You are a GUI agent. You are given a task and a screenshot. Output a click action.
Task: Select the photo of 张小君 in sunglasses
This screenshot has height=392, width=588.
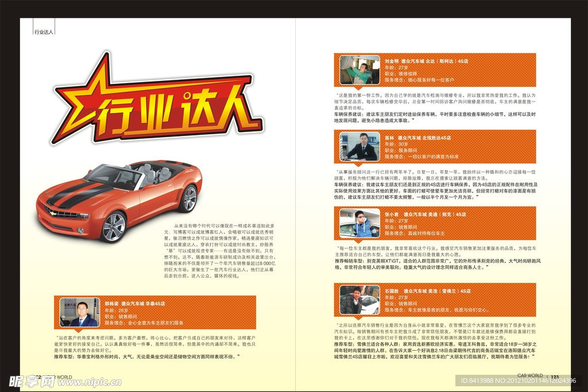click(359, 223)
